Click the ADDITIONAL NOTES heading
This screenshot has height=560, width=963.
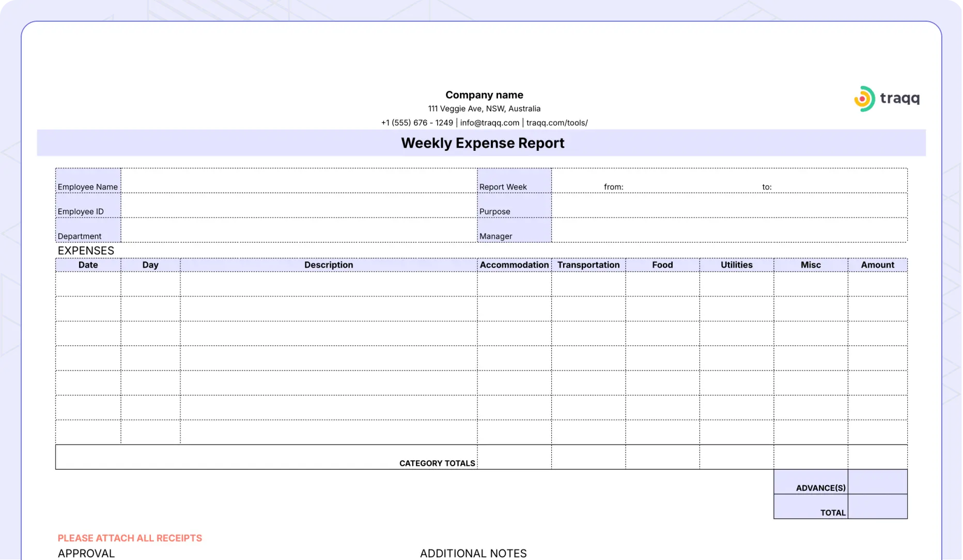pyautogui.click(x=473, y=553)
